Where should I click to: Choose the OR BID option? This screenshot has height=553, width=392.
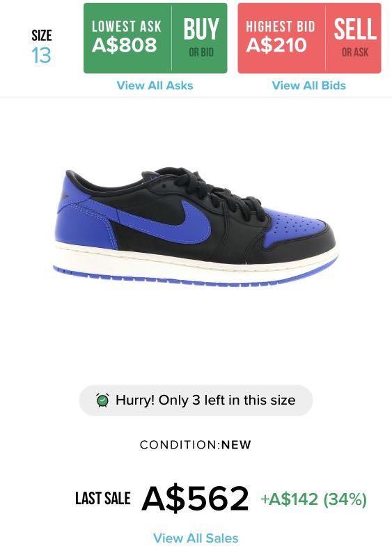tap(201, 52)
